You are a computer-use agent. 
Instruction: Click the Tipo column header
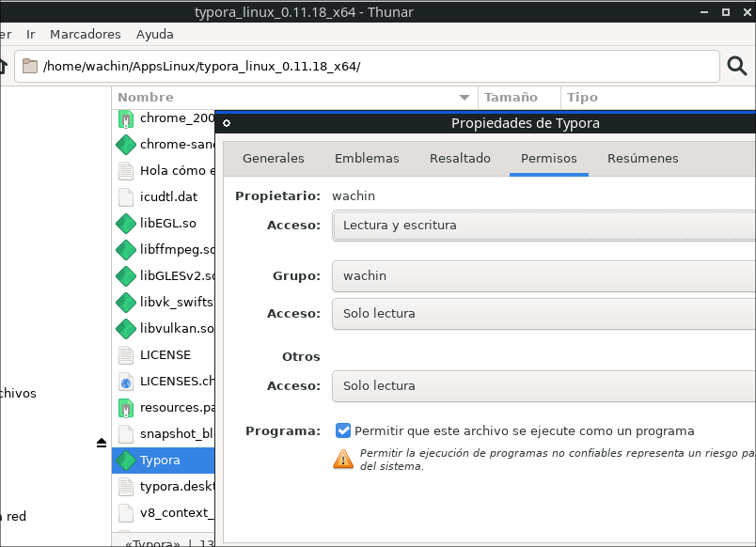(x=658, y=98)
